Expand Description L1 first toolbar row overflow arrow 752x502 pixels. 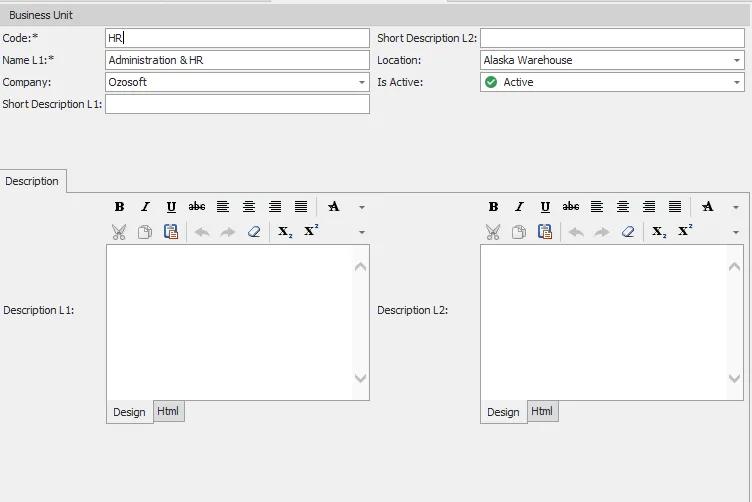(x=362, y=207)
